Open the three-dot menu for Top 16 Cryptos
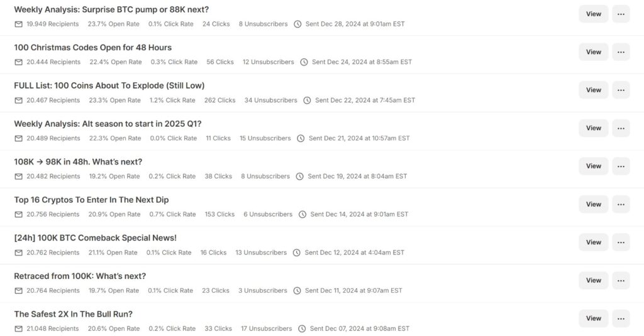Screen dimensions: 644x336 click(x=621, y=204)
